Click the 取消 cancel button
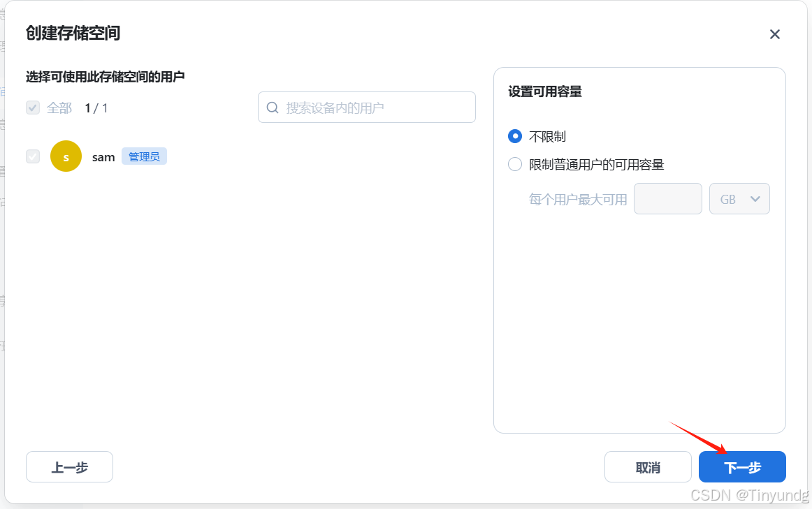This screenshot has width=812, height=509. click(x=648, y=466)
